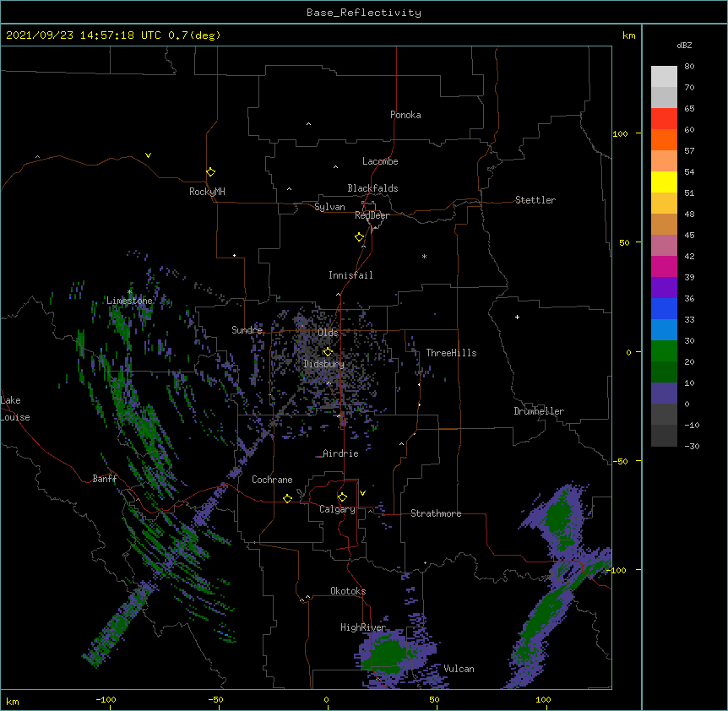Click the yellow marker south of RedDeer
The width and height of the screenshot is (728, 711).
[359, 236]
